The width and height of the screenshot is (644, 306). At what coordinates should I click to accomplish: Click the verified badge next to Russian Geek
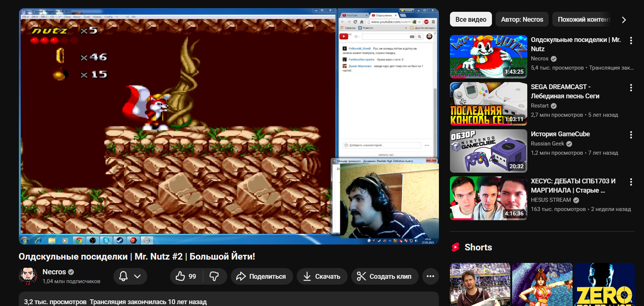(569, 144)
